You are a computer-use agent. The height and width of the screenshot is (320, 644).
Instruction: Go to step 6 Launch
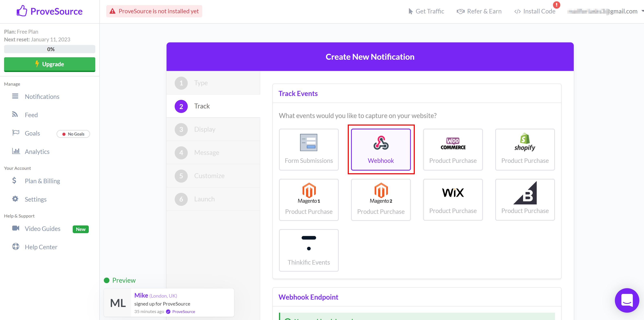click(x=213, y=199)
